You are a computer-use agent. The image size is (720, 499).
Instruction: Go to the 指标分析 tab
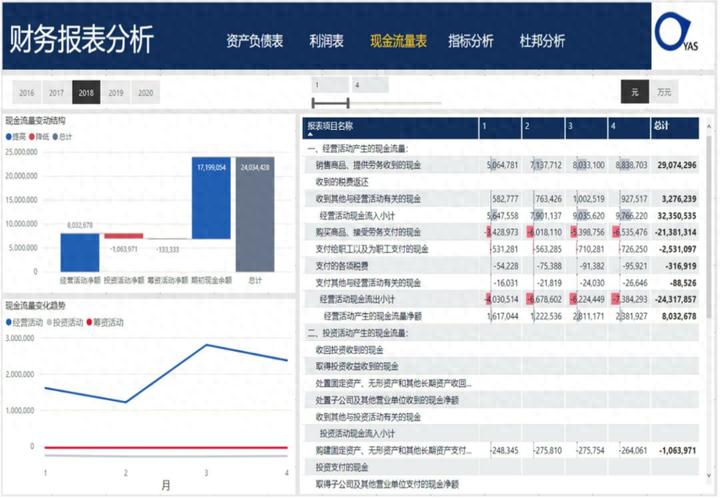(x=470, y=41)
